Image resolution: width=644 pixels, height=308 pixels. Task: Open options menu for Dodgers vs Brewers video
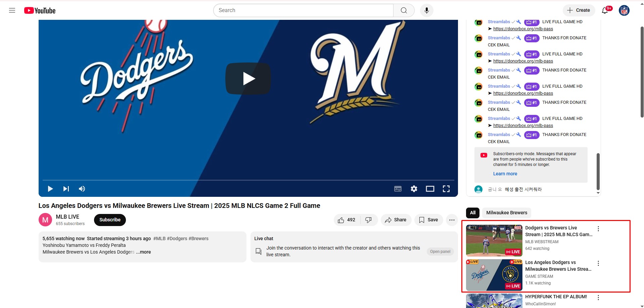(x=598, y=229)
